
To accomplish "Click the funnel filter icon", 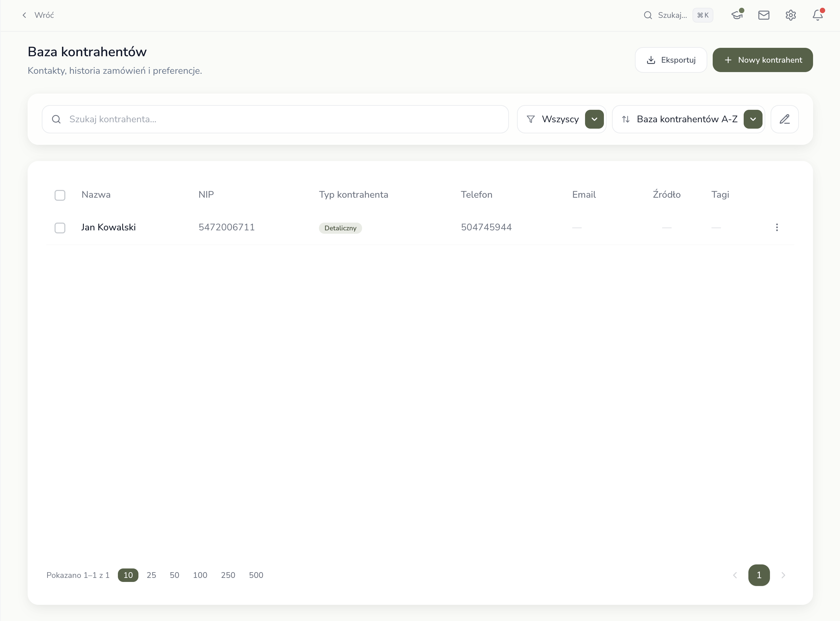I will (x=530, y=119).
